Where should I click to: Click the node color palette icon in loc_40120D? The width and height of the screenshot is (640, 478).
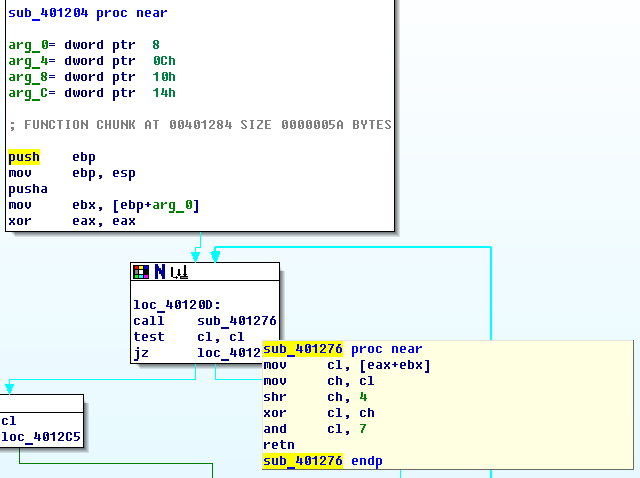click(141, 272)
